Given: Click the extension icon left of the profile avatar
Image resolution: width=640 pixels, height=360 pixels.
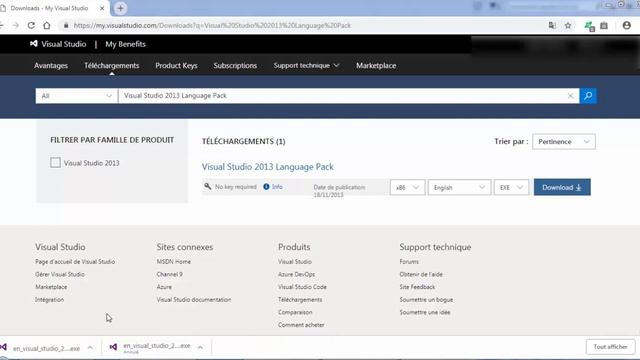Looking at the screenshot, I should [x=604, y=26].
